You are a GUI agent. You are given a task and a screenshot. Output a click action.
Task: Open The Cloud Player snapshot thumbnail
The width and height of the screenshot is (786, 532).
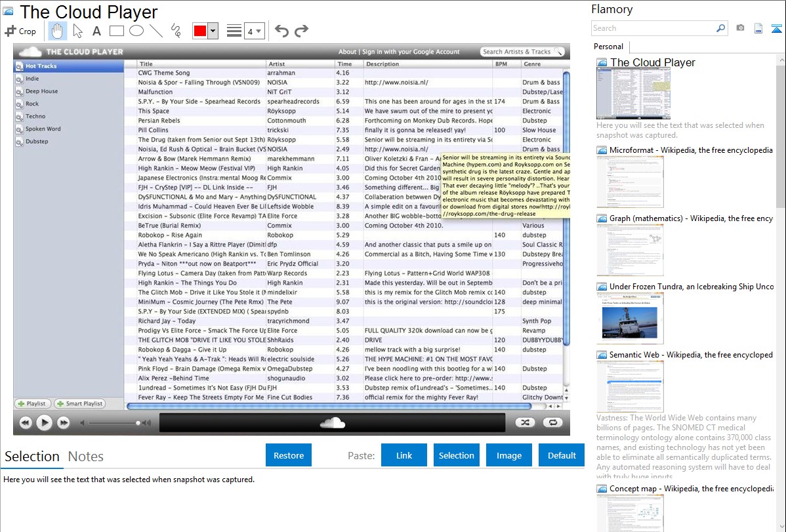tap(633, 94)
